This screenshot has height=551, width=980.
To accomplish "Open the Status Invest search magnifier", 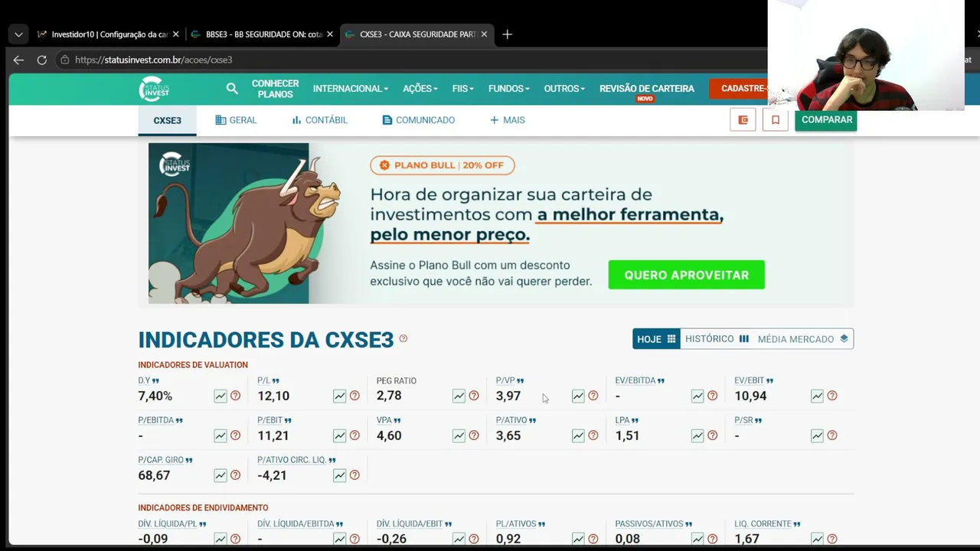I will coord(232,89).
